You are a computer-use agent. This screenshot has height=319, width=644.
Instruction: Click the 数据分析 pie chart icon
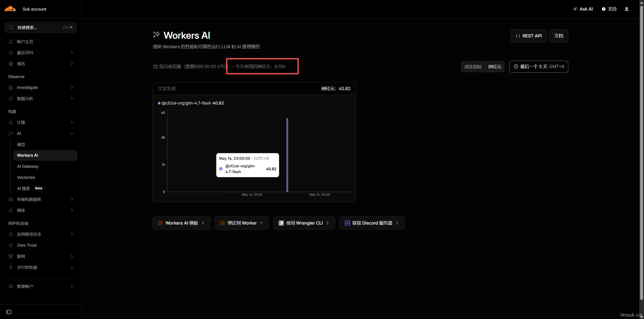[x=11, y=99]
